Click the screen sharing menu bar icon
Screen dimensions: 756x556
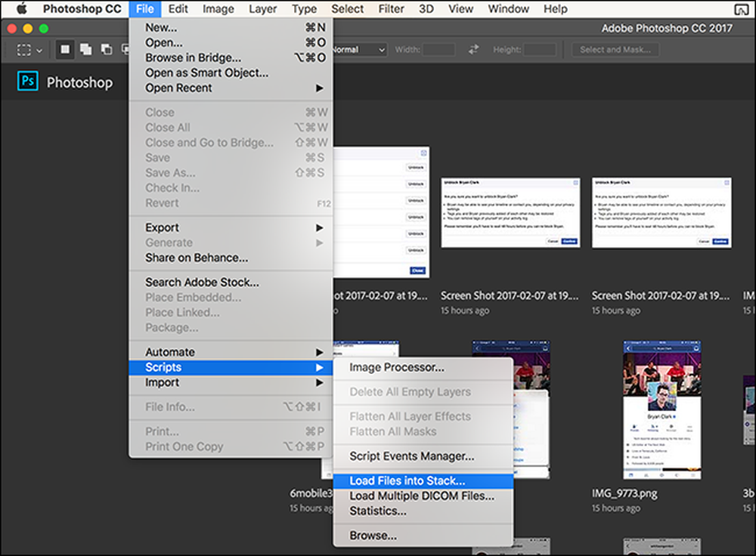(741, 8)
